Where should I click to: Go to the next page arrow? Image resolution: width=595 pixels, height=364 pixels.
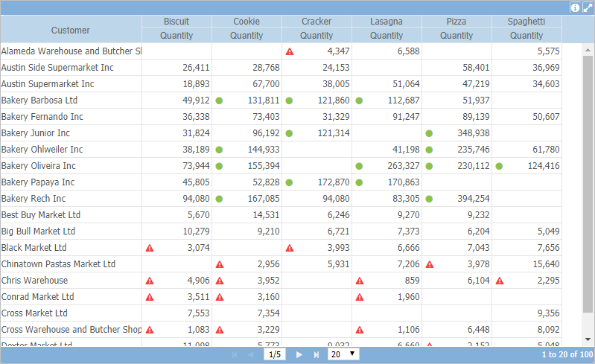(299, 354)
